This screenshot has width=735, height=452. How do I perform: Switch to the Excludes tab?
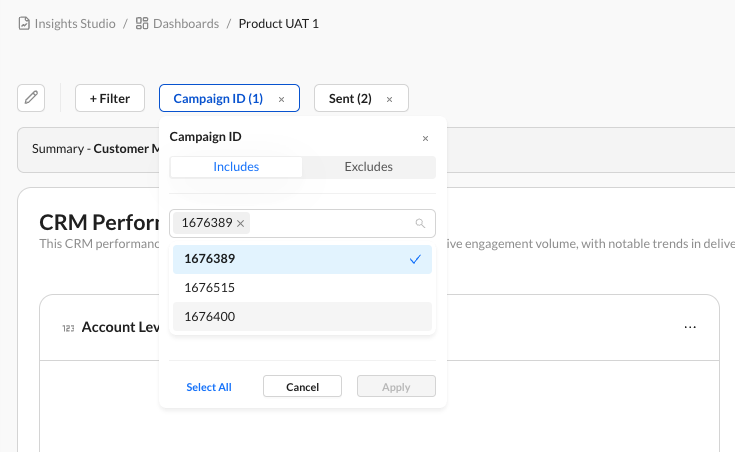pyautogui.click(x=368, y=167)
